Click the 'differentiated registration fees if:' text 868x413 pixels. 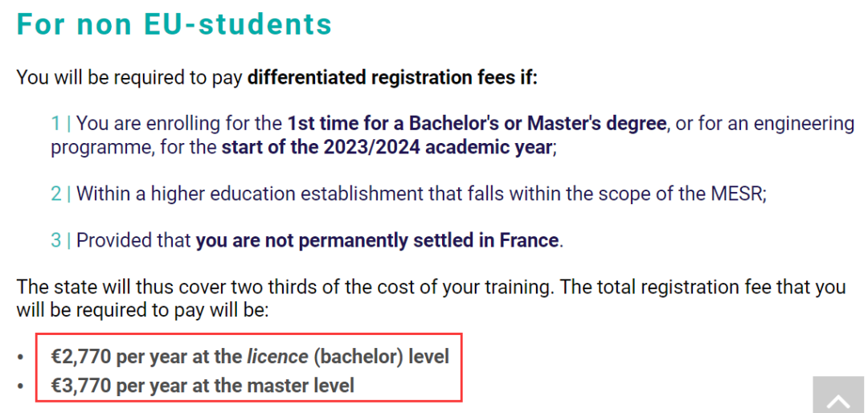click(392, 77)
